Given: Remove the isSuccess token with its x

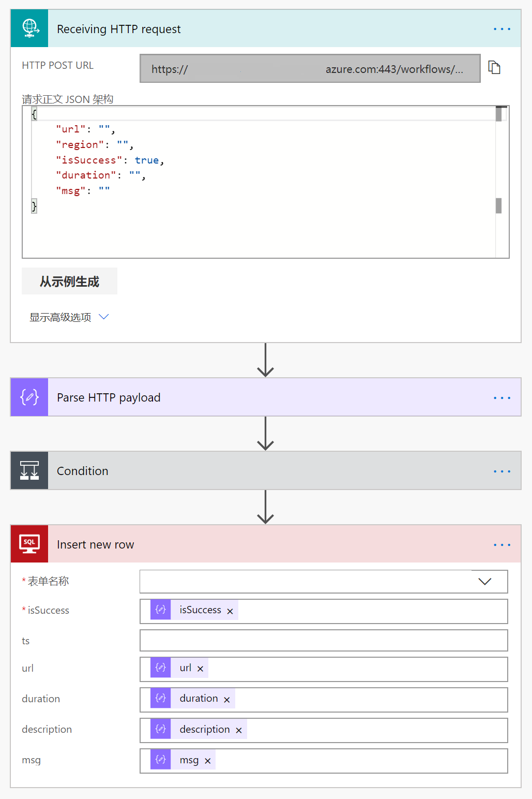Looking at the screenshot, I should 230,610.
